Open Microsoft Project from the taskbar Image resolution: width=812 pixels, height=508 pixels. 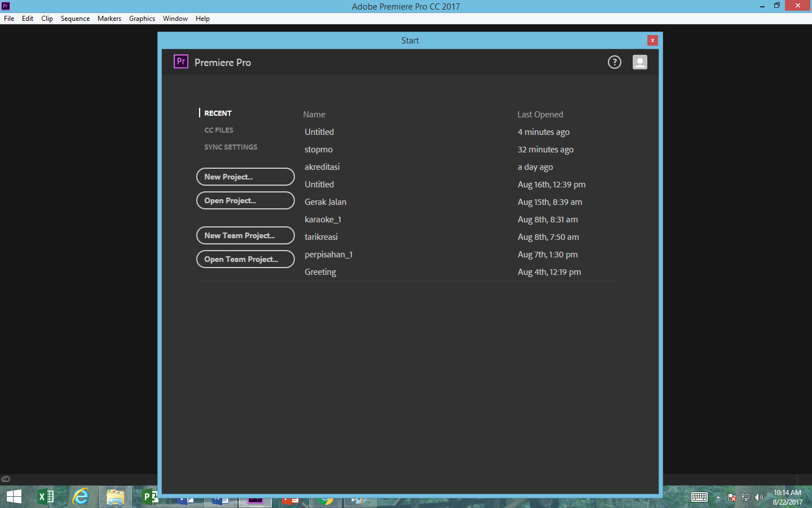pyautogui.click(x=149, y=497)
